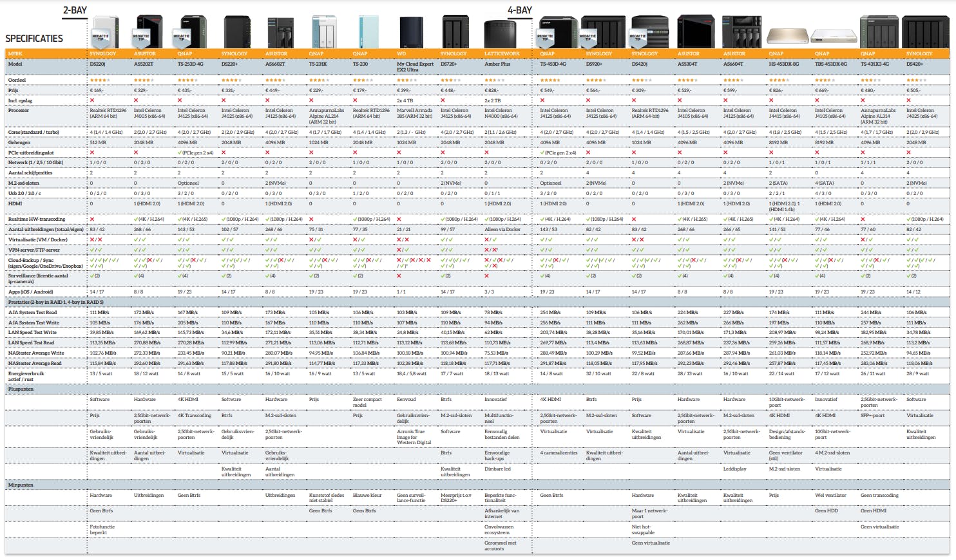Select the Oordeel row label
956x560 pixels.
coord(17,80)
